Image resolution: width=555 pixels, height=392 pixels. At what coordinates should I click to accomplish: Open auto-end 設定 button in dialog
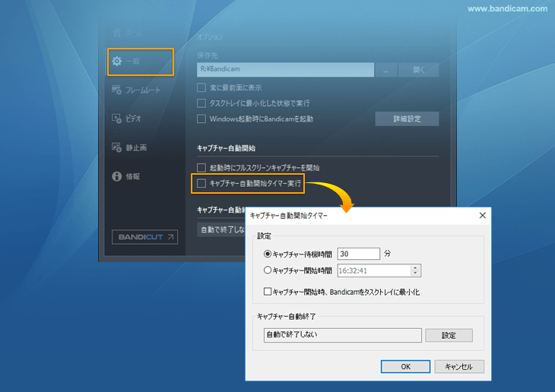pyautogui.click(x=449, y=335)
